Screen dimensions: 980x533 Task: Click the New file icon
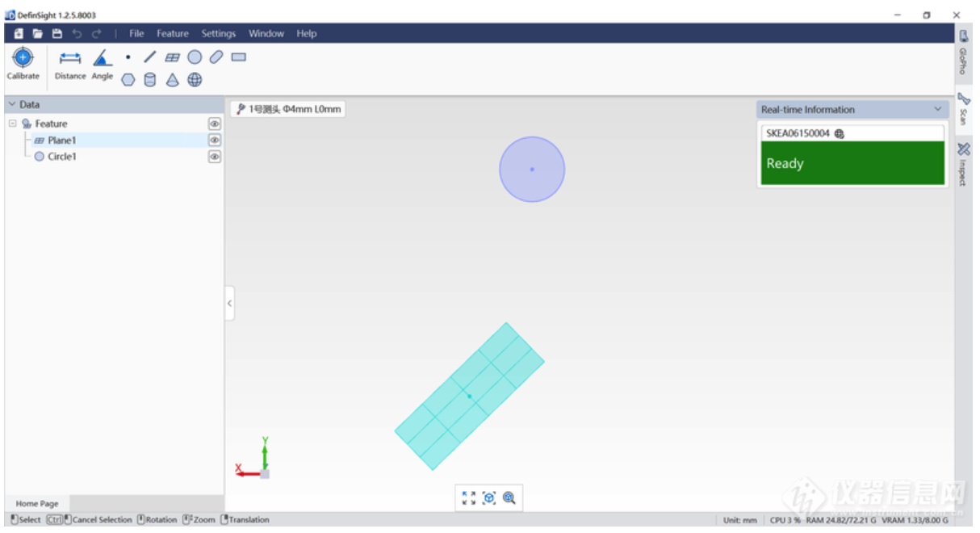tap(19, 33)
